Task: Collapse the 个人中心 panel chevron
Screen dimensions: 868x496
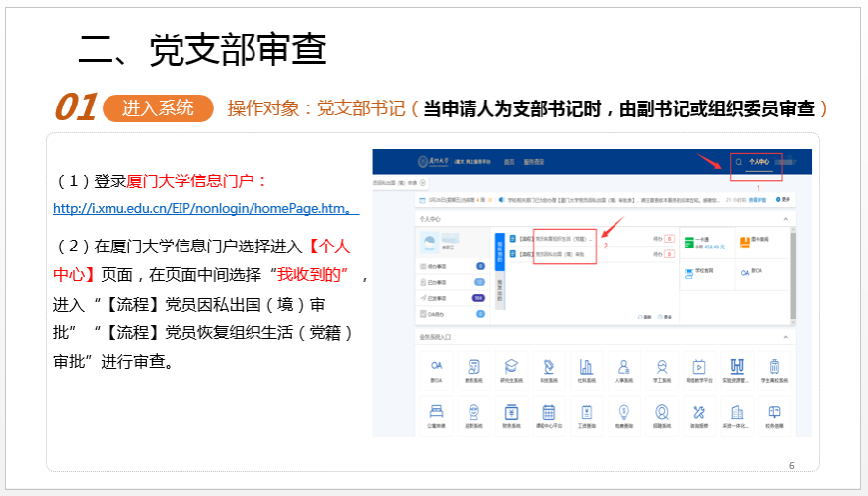Action: pos(785,218)
